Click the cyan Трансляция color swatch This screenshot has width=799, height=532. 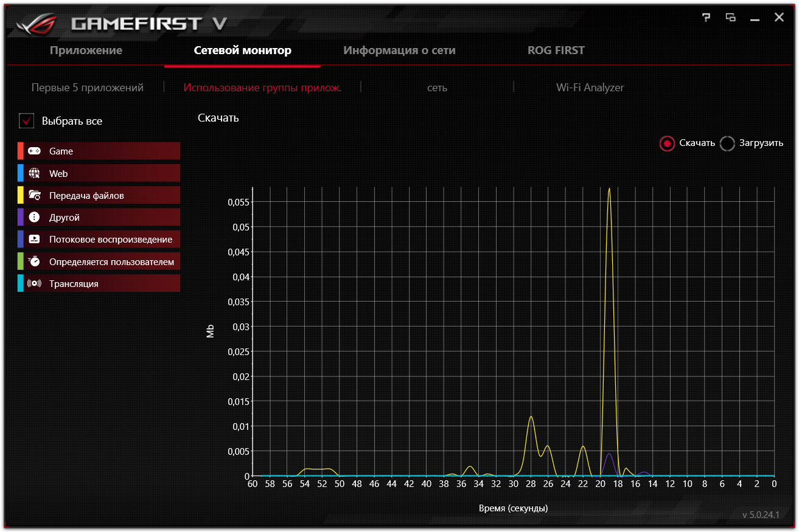(x=21, y=283)
